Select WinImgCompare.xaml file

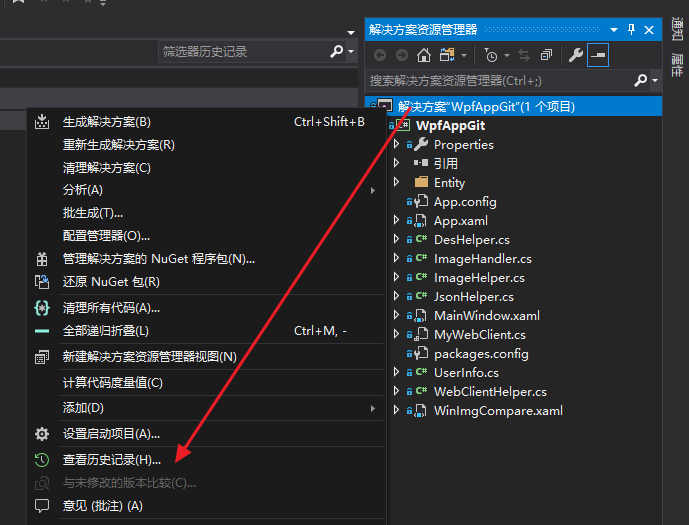pyautogui.click(x=498, y=411)
